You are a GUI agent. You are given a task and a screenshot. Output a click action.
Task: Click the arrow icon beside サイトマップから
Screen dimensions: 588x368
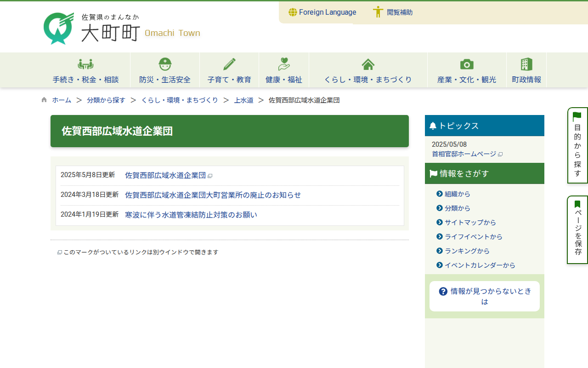(440, 222)
